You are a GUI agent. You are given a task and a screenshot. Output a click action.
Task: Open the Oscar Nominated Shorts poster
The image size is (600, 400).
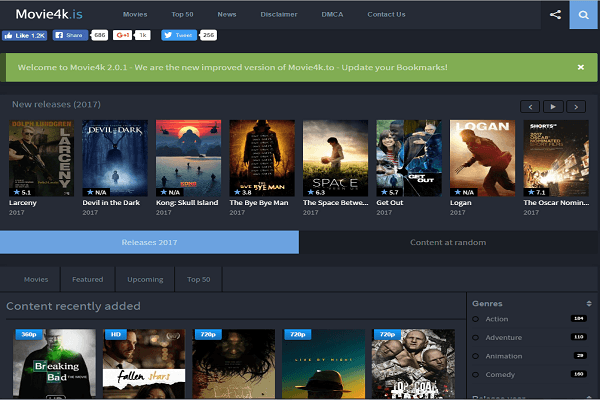point(556,158)
